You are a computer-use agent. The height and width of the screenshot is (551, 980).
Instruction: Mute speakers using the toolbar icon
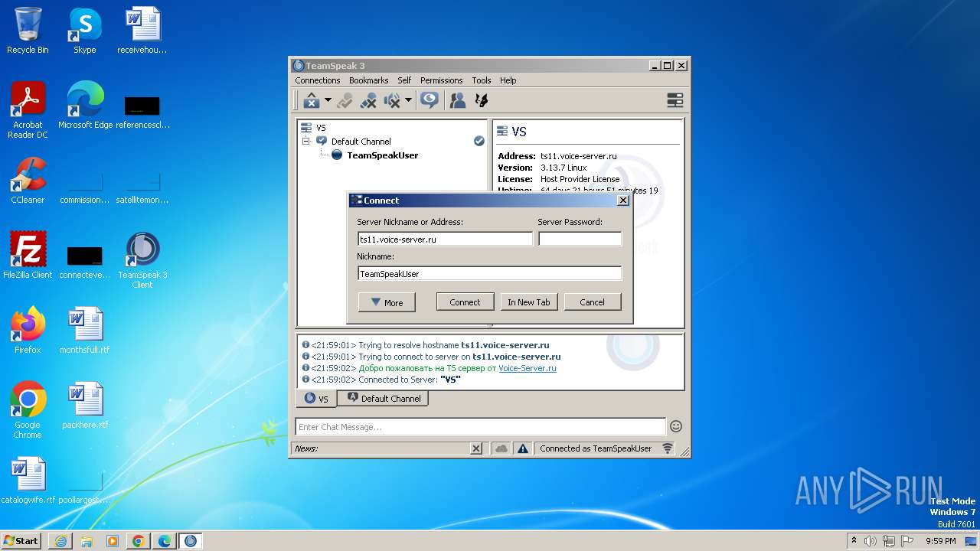(392, 100)
